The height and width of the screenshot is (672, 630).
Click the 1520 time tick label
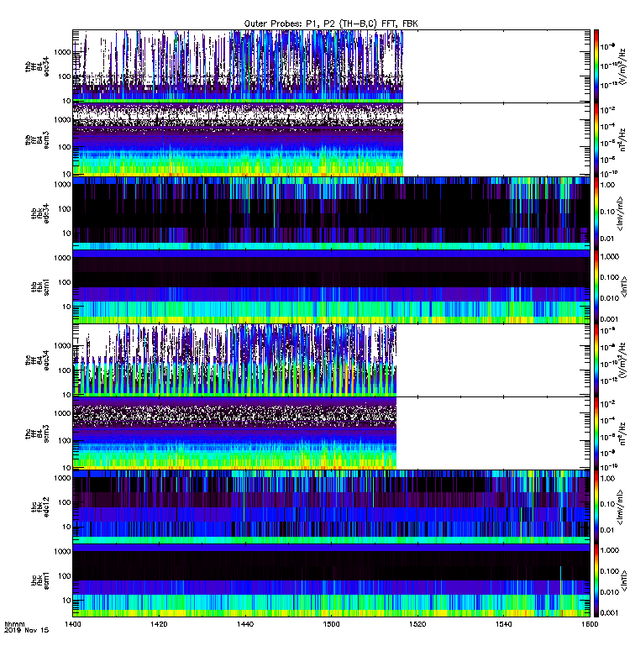coord(417,624)
